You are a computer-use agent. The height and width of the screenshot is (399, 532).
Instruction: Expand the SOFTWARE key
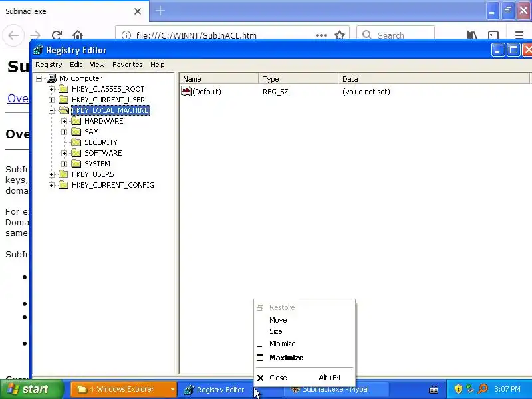64,153
